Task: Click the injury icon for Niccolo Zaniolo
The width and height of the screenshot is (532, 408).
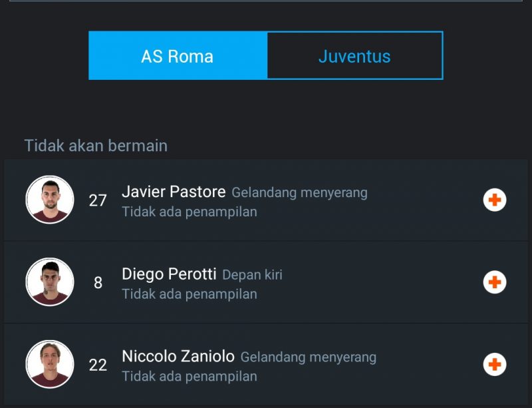Action: [x=494, y=365]
